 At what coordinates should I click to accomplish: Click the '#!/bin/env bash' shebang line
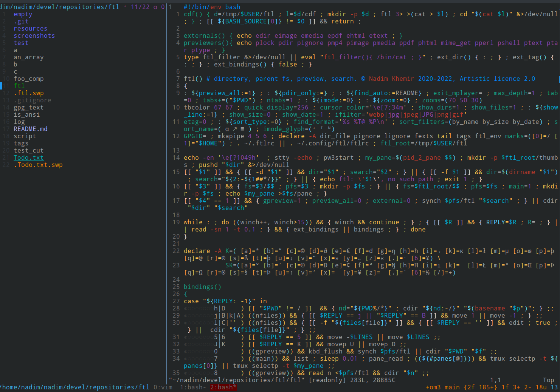click(212, 7)
